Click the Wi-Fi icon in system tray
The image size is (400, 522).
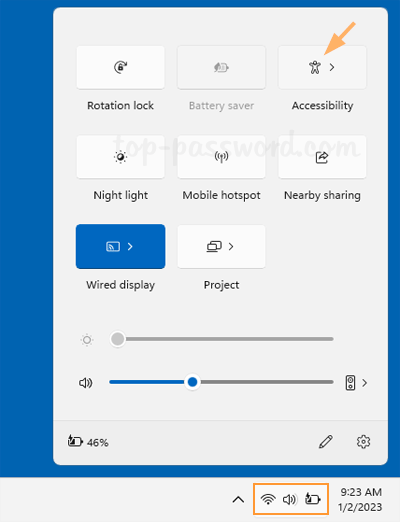click(268, 499)
